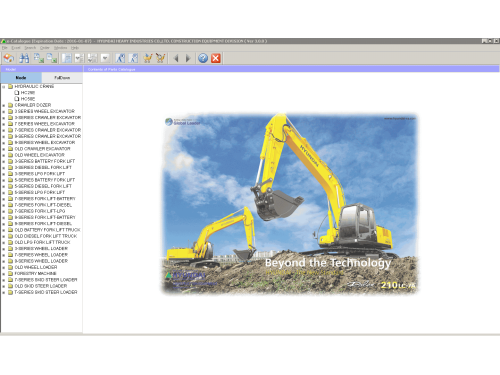Click the OLD WHEEL EXCAVATOR folder icon
The image size is (500, 375).
click(x=10, y=155)
